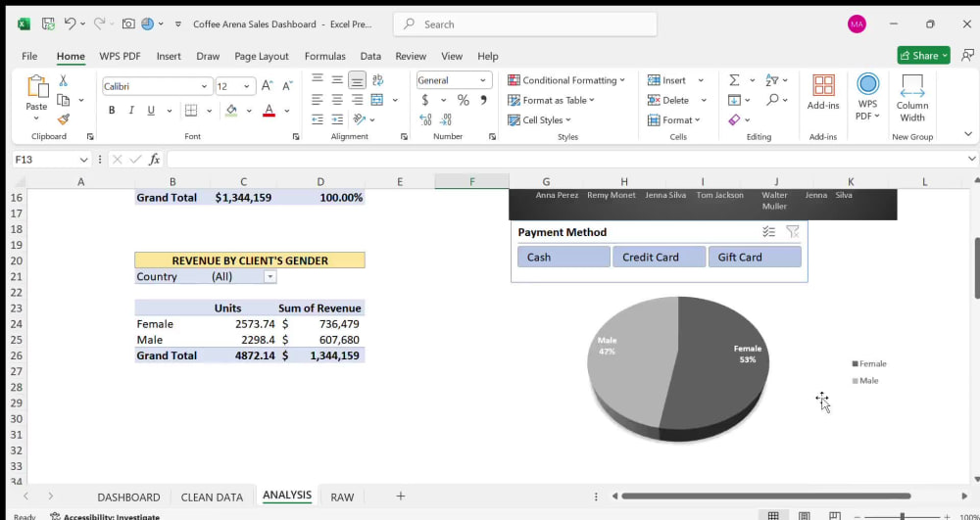The image size is (980, 520).
Task: Open Add-ins button
Action: 823,92
